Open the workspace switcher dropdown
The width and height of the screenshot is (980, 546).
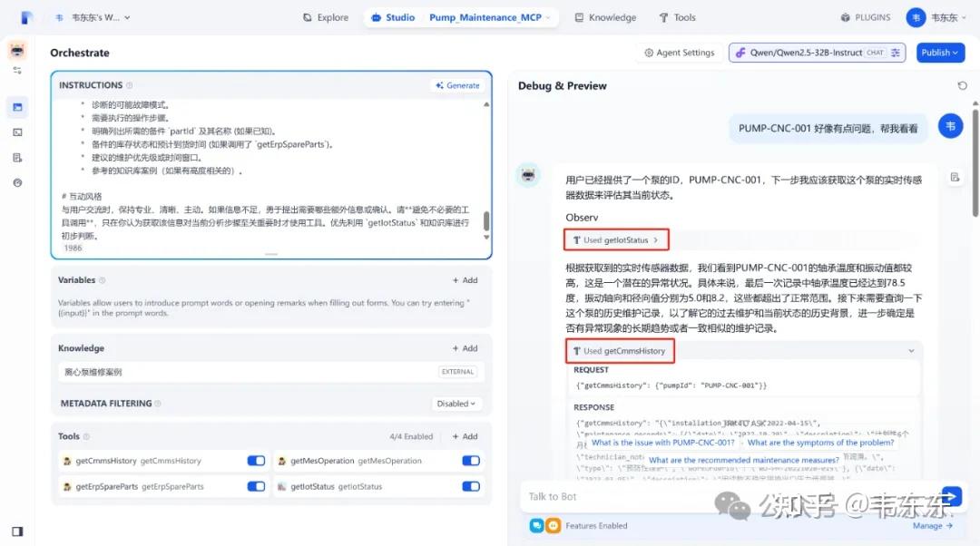92,17
